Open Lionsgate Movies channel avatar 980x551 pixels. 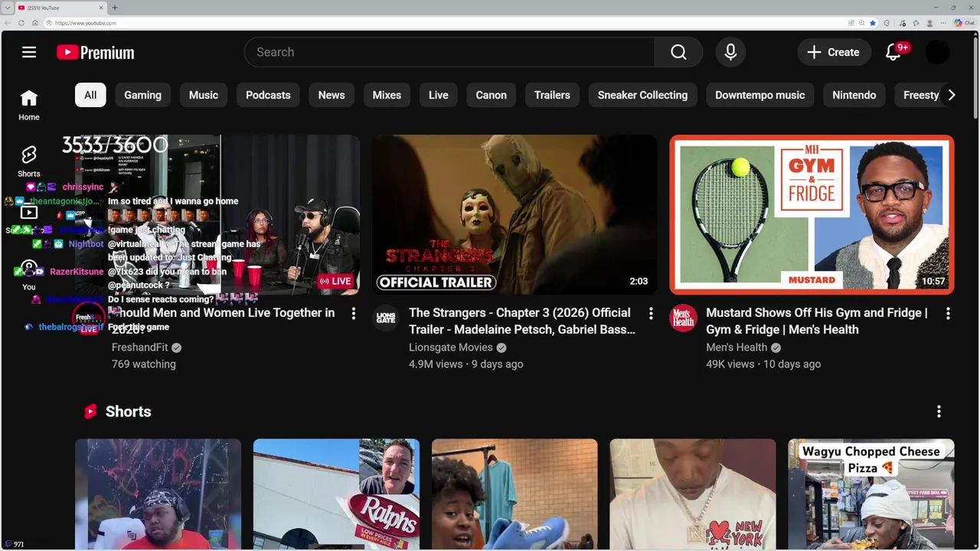pyautogui.click(x=386, y=317)
